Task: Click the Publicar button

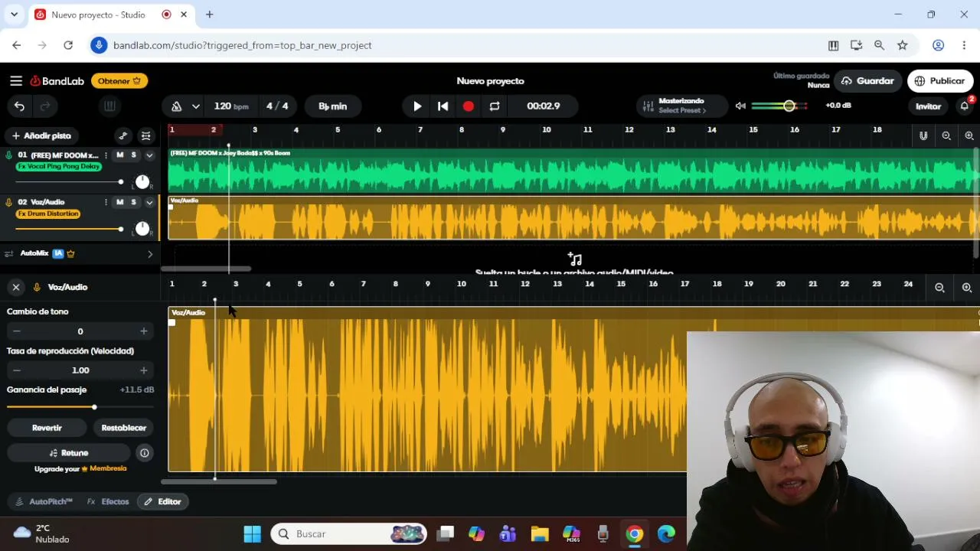Action: tap(940, 81)
